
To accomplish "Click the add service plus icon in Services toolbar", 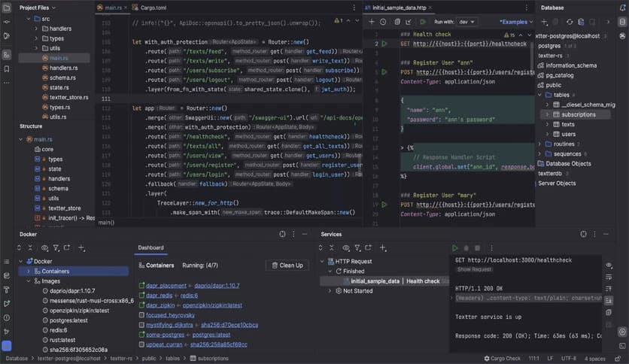I will pos(383,248).
